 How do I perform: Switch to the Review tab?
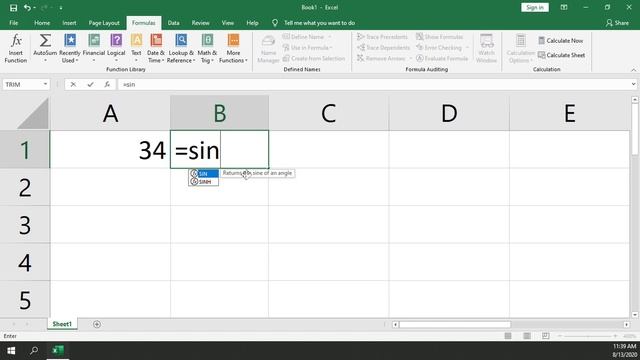pos(200,23)
